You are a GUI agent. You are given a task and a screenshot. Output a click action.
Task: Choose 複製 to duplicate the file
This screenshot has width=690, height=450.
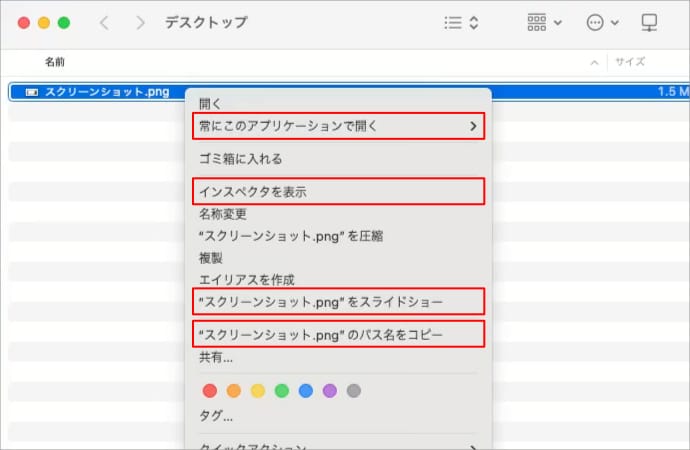211,257
